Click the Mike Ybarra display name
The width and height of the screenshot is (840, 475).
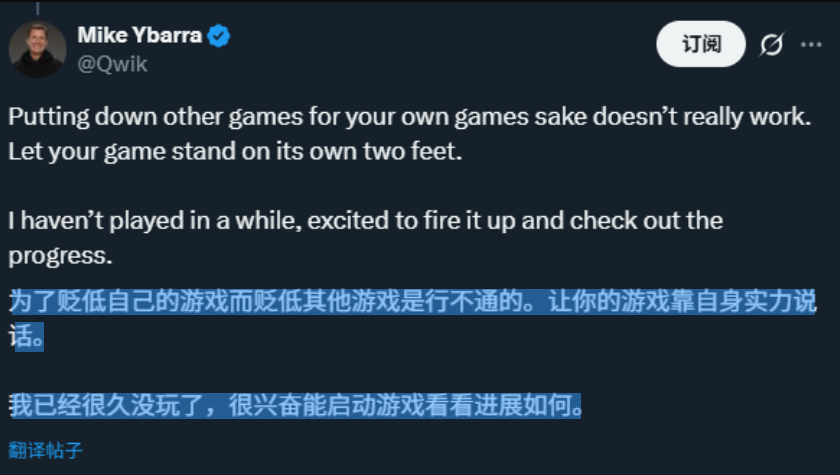(139, 37)
